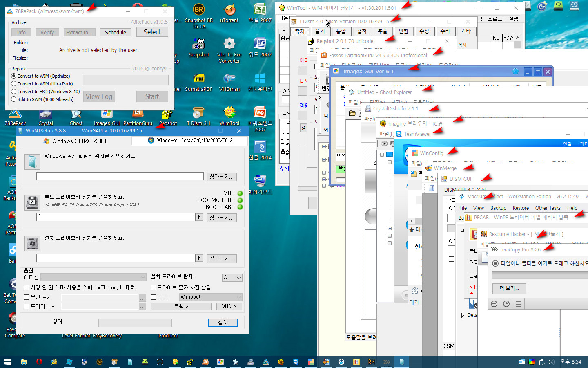Select the WimTool desktop icon
588x368 pixels.
[x=229, y=116]
